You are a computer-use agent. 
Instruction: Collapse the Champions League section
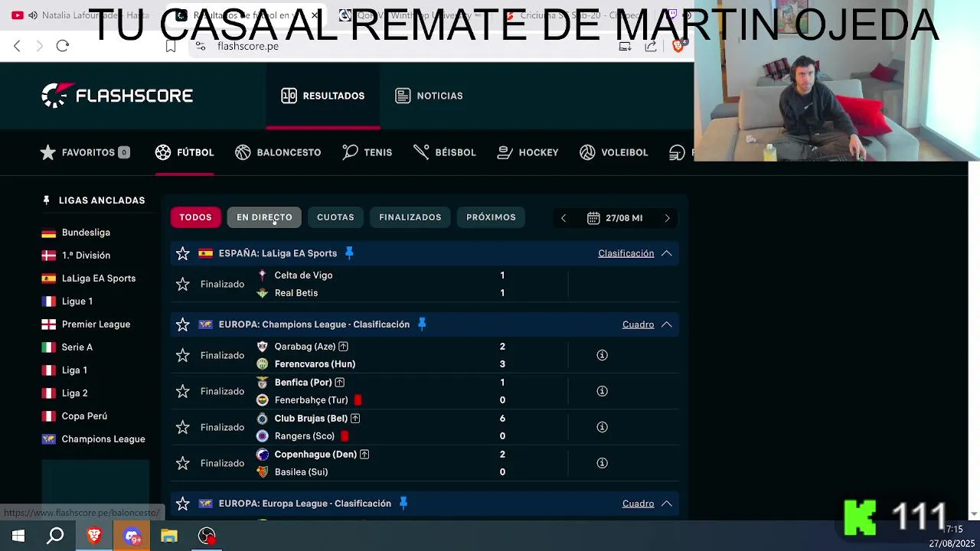click(667, 324)
